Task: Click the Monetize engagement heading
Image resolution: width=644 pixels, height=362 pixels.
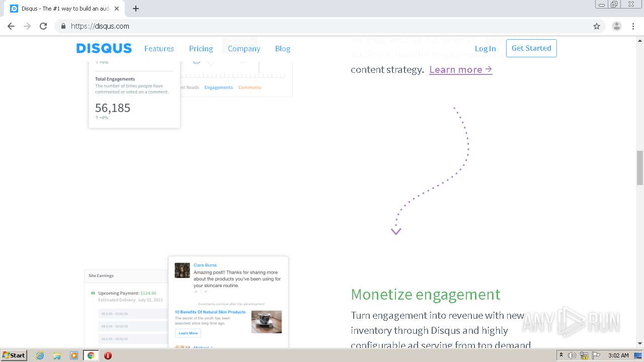Action: point(426,294)
